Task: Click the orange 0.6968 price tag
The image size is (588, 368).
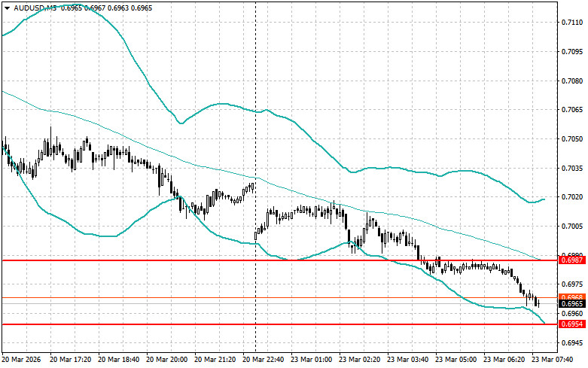Action: click(571, 297)
